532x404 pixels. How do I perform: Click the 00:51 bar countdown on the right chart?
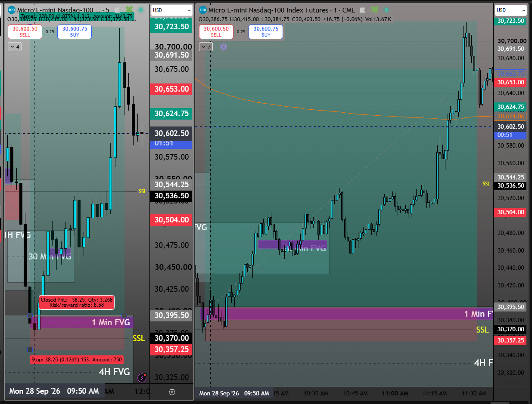(510, 135)
